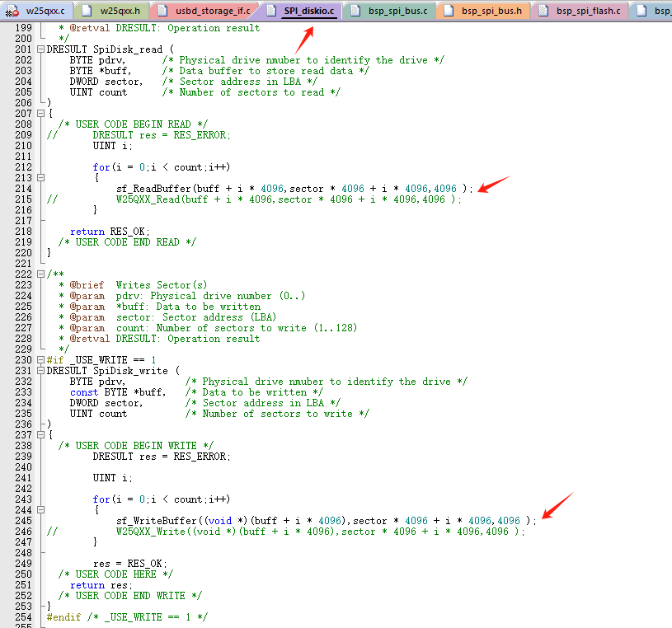Image resolution: width=672 pixels, height=628 pixels.
Task: Collapse the function body fold at line 207
Action: (x=40, y=114)
